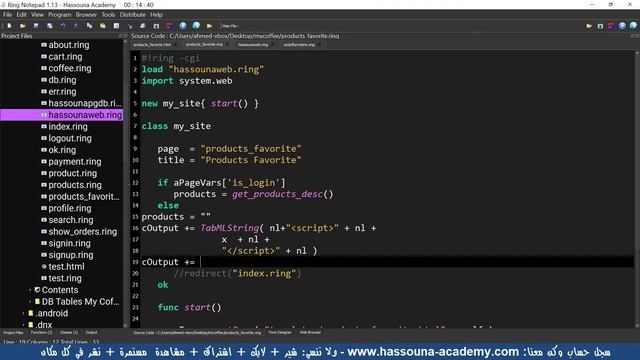This screenshot has height=360, width=640.
Task: Click the Project Files panel scrollbar
Action: click(125, 184)
